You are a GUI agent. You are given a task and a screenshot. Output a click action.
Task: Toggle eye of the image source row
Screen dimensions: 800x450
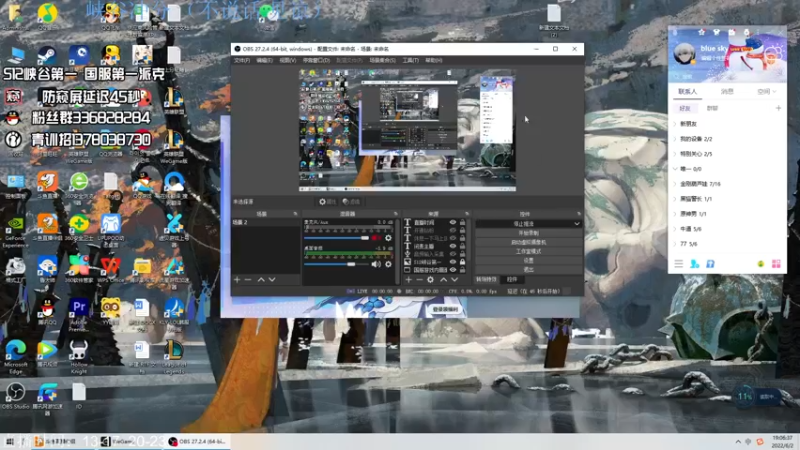coord(453,262)
